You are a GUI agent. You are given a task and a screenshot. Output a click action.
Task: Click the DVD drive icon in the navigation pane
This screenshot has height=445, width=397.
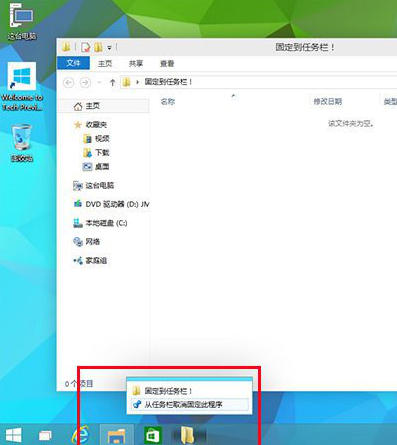tap(78, 204)
